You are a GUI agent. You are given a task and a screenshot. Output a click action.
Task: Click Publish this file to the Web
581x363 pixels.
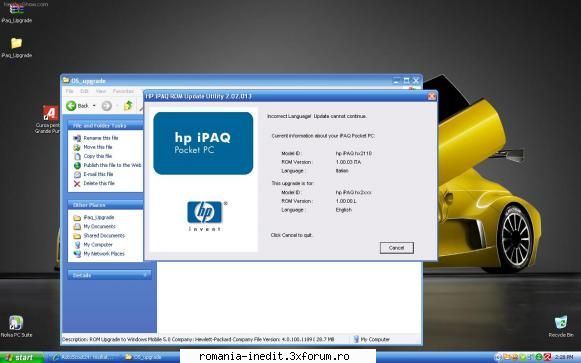[112, 165]
